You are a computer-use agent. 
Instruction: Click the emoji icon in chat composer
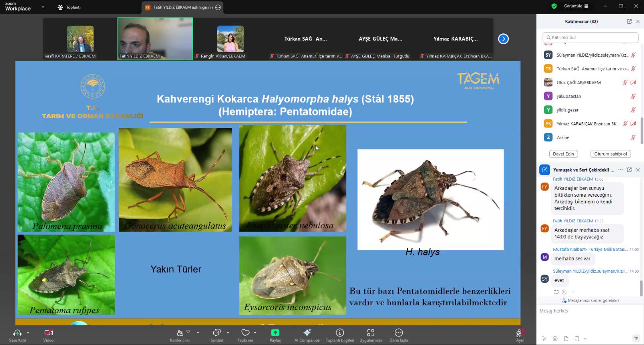coord(555,339)
